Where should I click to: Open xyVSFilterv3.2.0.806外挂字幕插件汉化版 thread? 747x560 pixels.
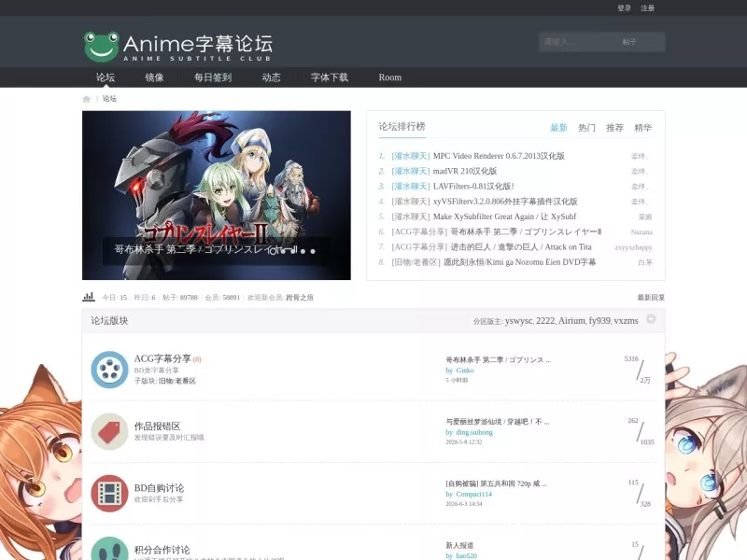click(x=505, y=202)
